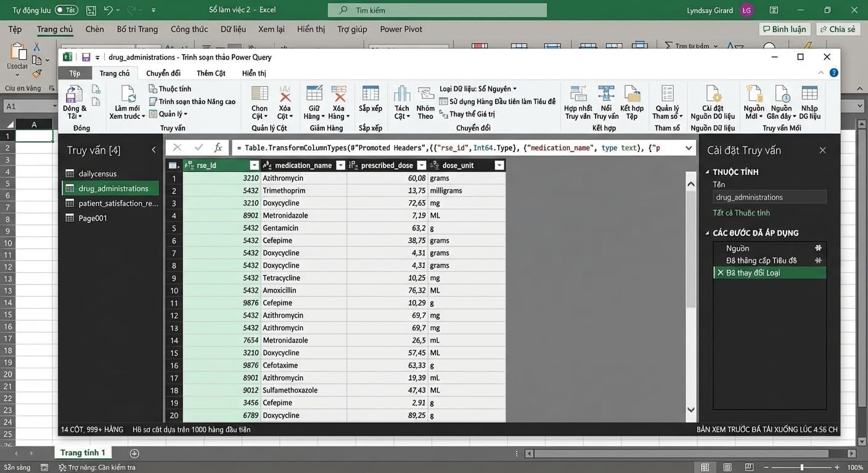The width and height of the screenshot is (868, 473).
Task: Click Nhóm Theo group by icon
Action: coord(425,94)
